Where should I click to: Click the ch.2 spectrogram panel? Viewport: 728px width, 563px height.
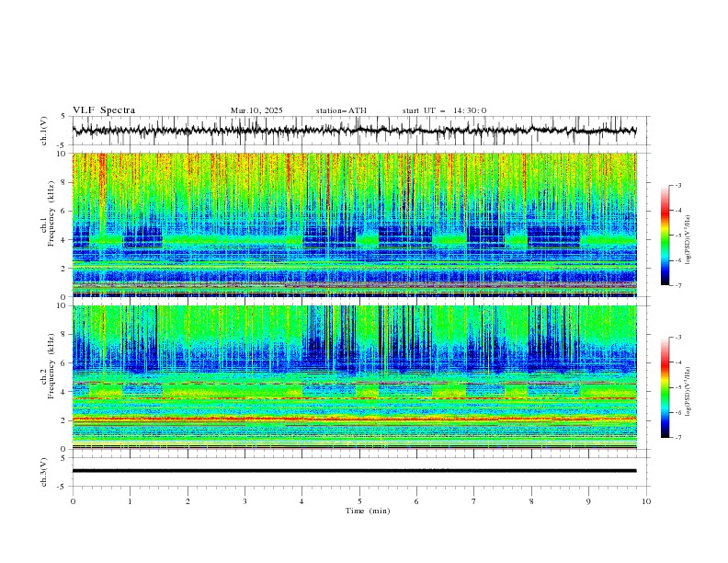(x=354, y=377)
